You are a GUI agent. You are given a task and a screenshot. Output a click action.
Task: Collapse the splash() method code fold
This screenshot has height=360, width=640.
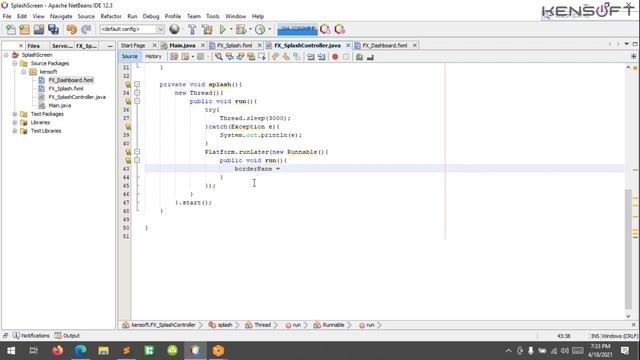137,84
